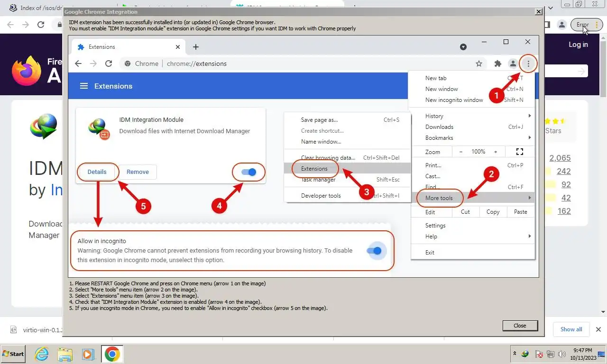The image size is (607, 364).
Task: Click the puzzle extensions icon in illustration
Action: click(x=497, y=64)
